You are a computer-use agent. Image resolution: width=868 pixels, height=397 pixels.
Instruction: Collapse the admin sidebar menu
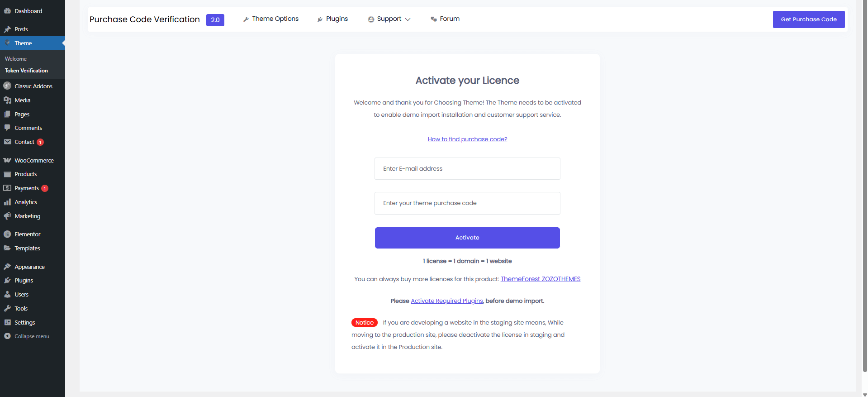click(26, 336)
